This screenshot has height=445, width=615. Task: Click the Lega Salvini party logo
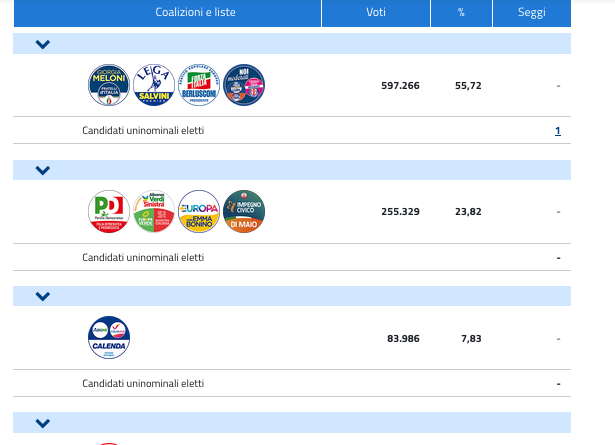154,85
